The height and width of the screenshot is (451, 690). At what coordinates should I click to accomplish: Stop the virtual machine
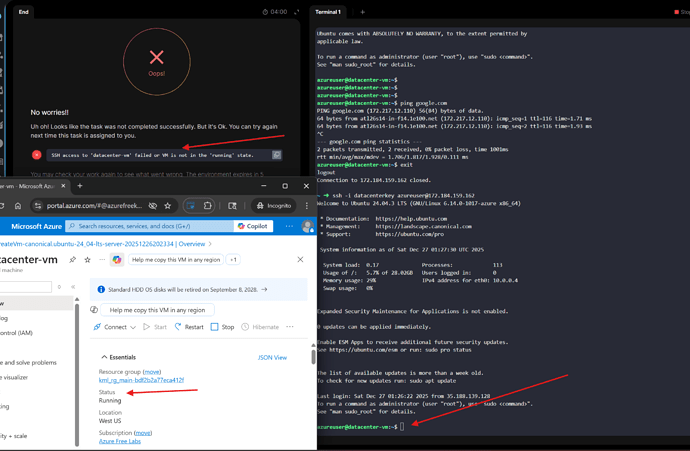click(222, 327)
